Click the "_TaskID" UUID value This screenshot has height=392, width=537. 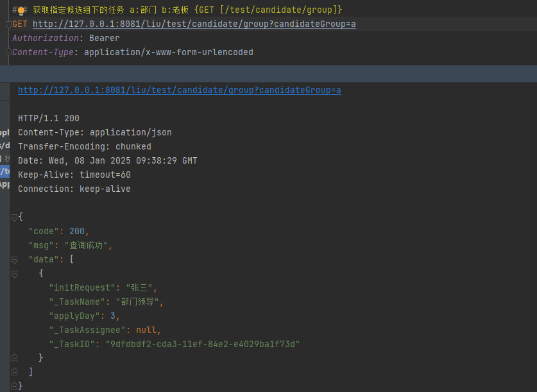click(x=202, y=344)
